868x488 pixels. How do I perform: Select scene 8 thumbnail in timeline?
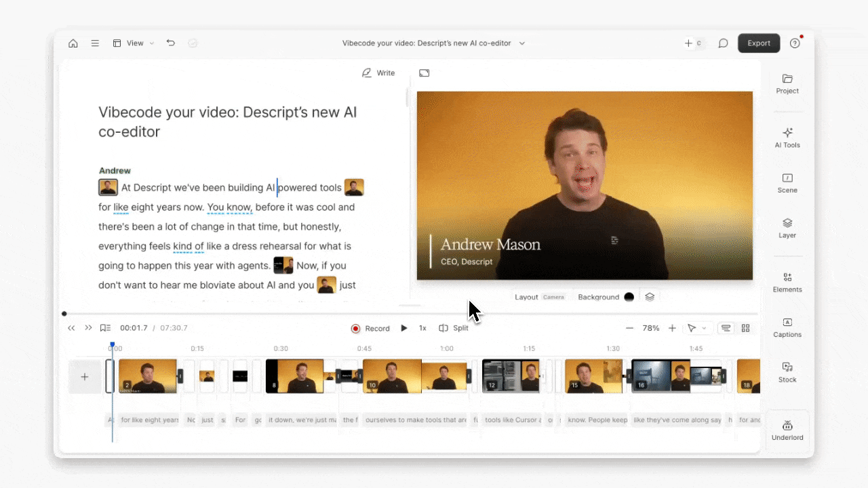coord(294,376)
